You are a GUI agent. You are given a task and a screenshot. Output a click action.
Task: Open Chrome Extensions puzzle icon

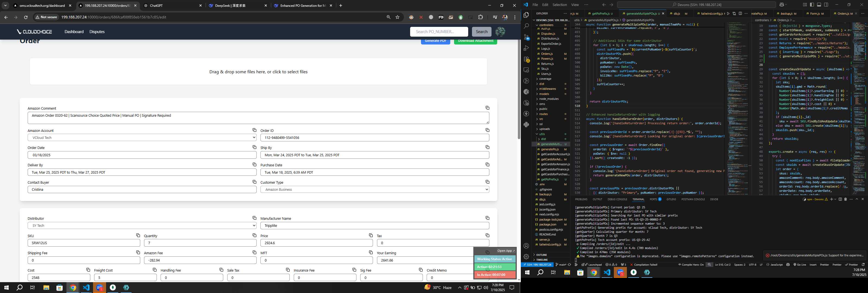pyautogui.click(x=480, y=17)
